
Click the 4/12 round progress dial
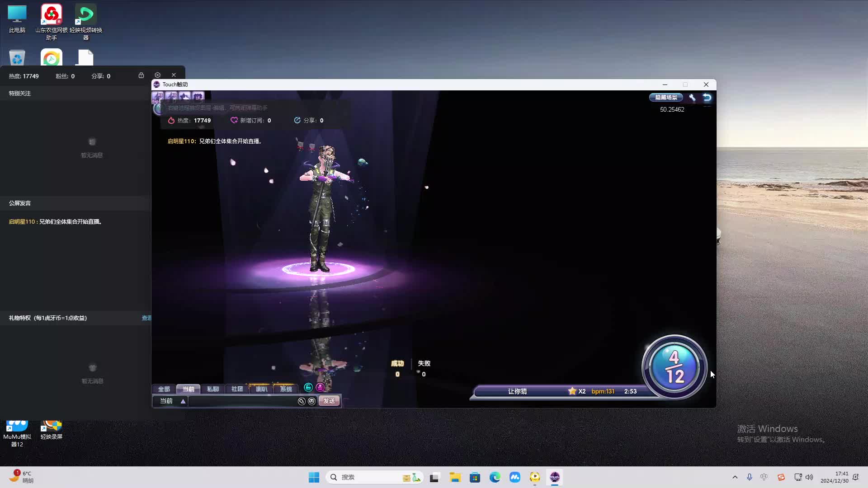coord(674,367)
